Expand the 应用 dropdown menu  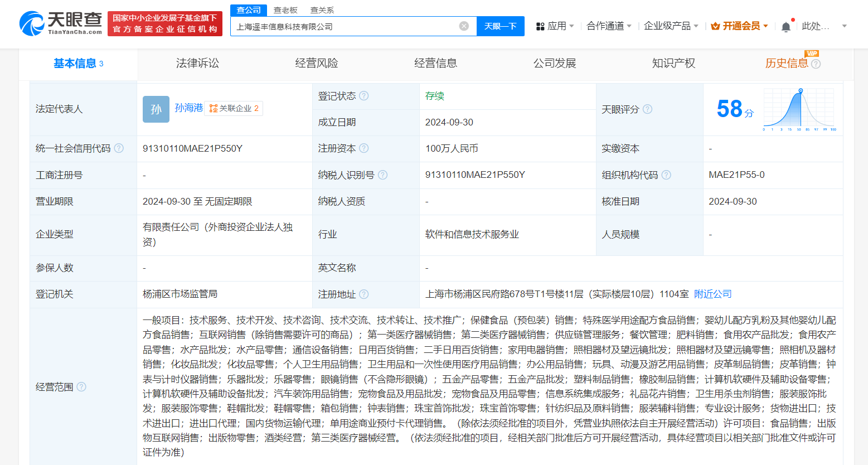coord(555,26)
